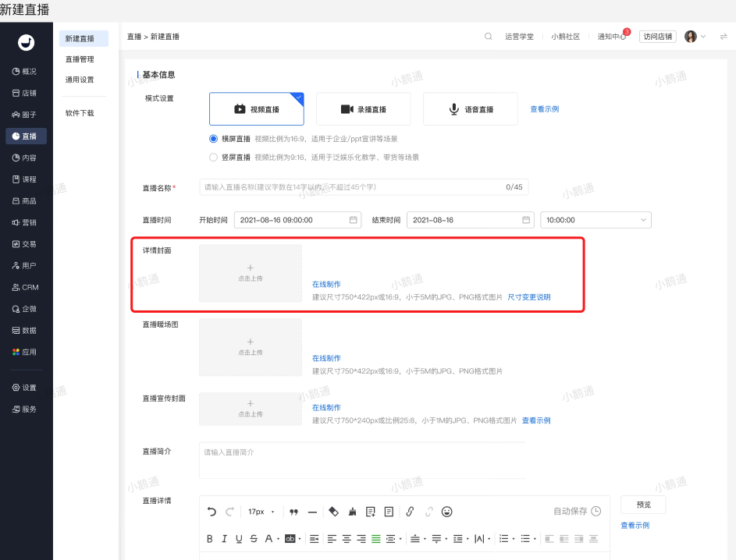
Task: Select 竖屏直播 portrait radio button
Action: point(214,157)
